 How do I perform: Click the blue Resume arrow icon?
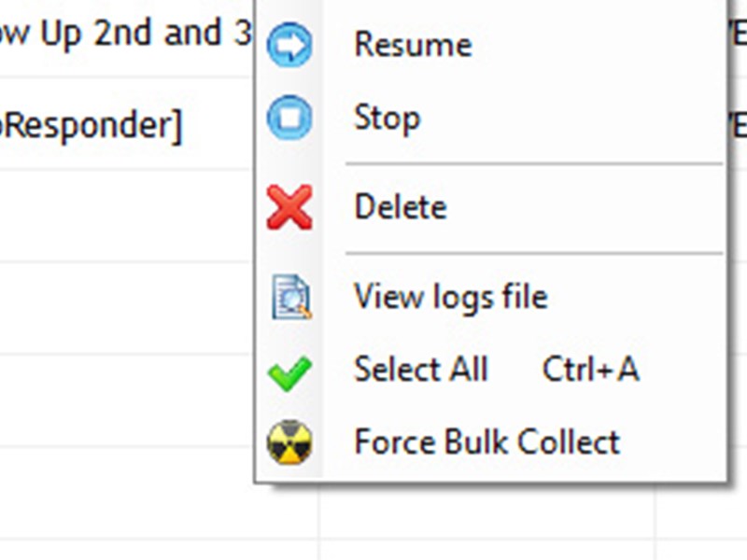click(291, 43)
